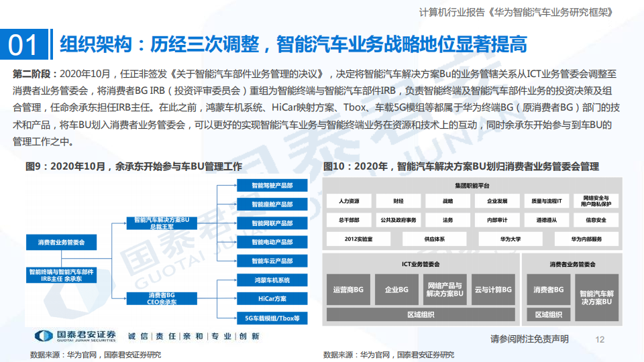Click the 网络产品与解决方案BU block
Viewport: 644px width, 362px height.
click(445, 290)
